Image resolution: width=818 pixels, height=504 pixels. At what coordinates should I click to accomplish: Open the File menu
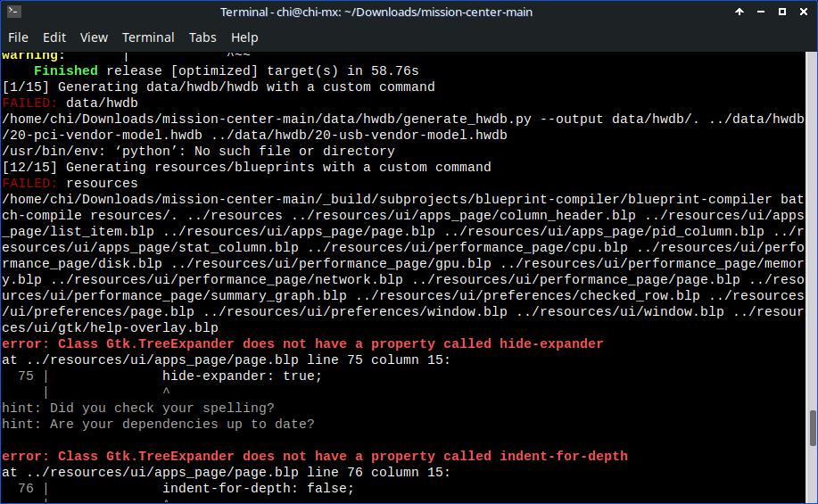pos(18,37)
